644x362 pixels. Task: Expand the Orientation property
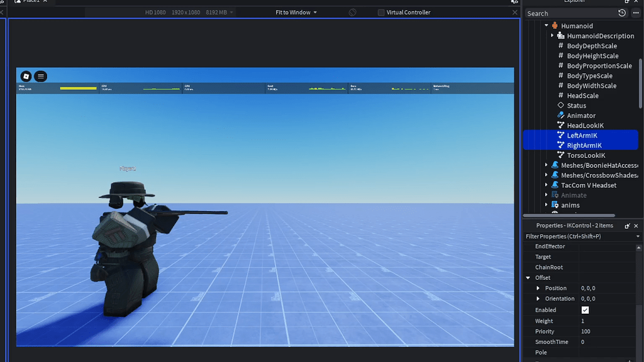coord(538,299)
